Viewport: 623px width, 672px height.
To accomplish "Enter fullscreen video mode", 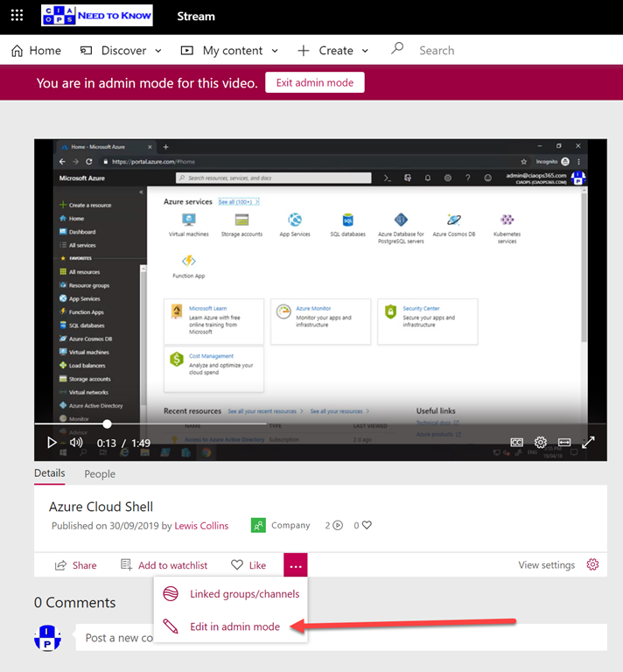I will click(589, 443).
